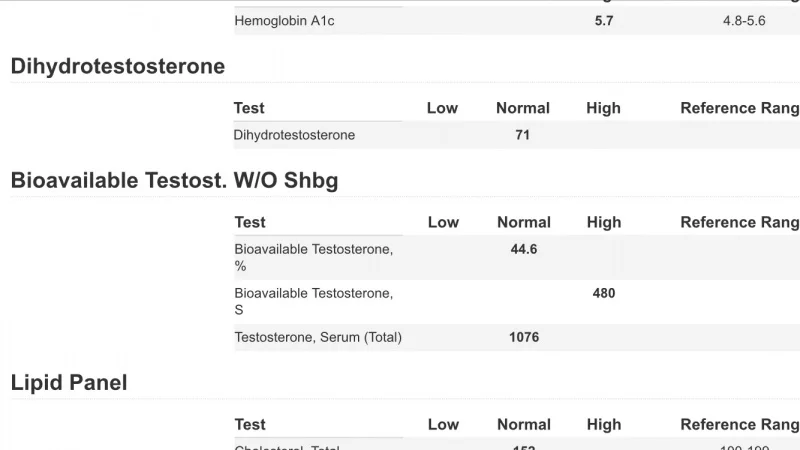This screenshot has width=800, height=450.
Task: Click the Lipid Panel section heading
Action: click(x=69, y=383)
